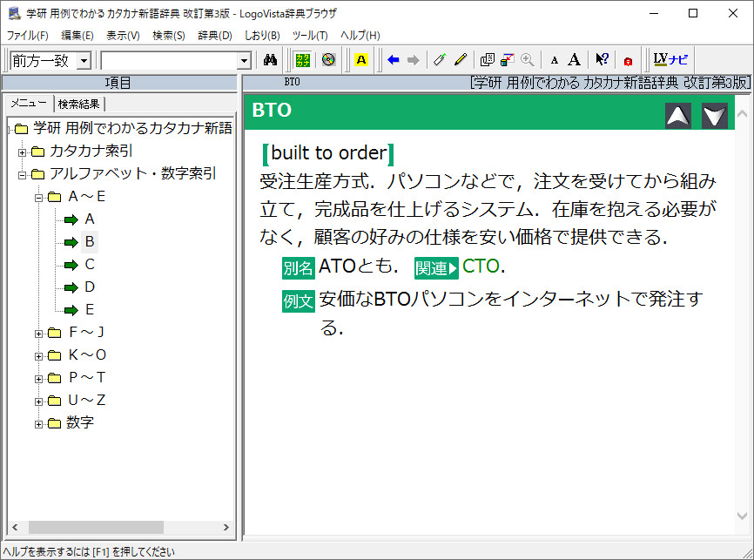Open the しおり(B) menu
Image resolution: width=754 pixels, height=560 pixels.
pos(262,35)
